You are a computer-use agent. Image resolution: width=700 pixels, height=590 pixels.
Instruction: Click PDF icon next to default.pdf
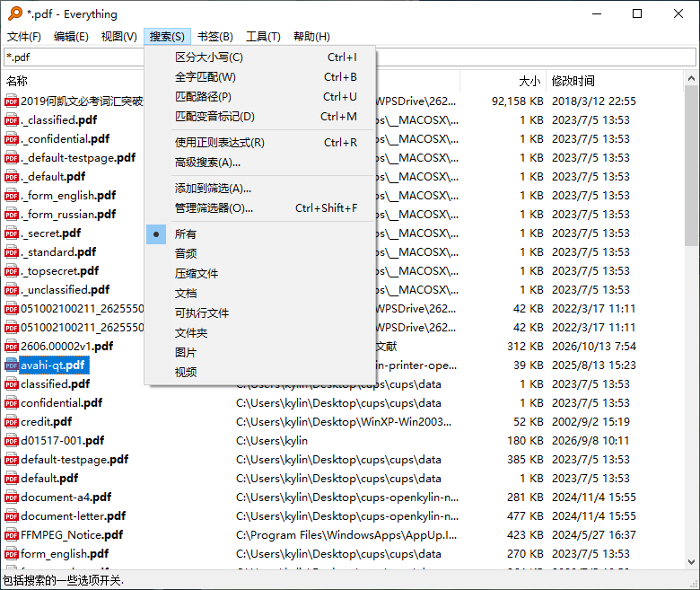click(11, 479)
